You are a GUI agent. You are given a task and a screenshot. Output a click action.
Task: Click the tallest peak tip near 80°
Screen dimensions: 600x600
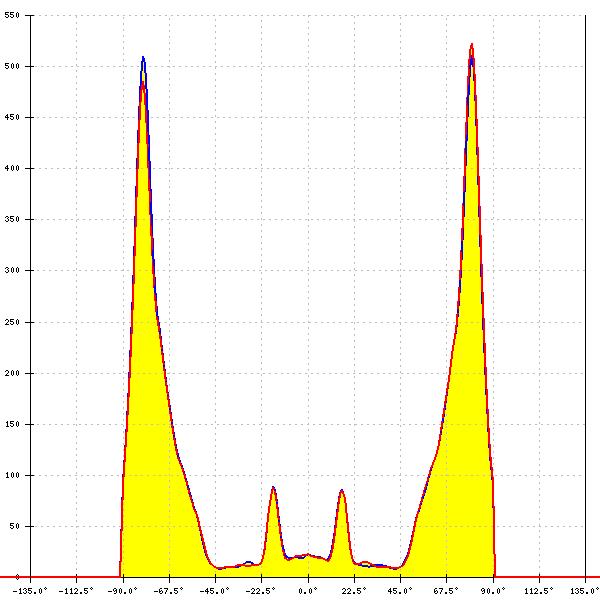coord(471,45)
